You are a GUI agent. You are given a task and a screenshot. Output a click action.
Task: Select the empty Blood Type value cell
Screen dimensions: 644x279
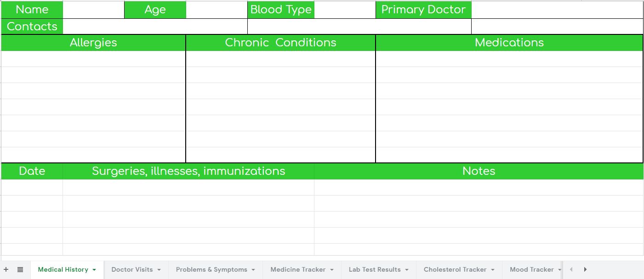tap(345, 10)
